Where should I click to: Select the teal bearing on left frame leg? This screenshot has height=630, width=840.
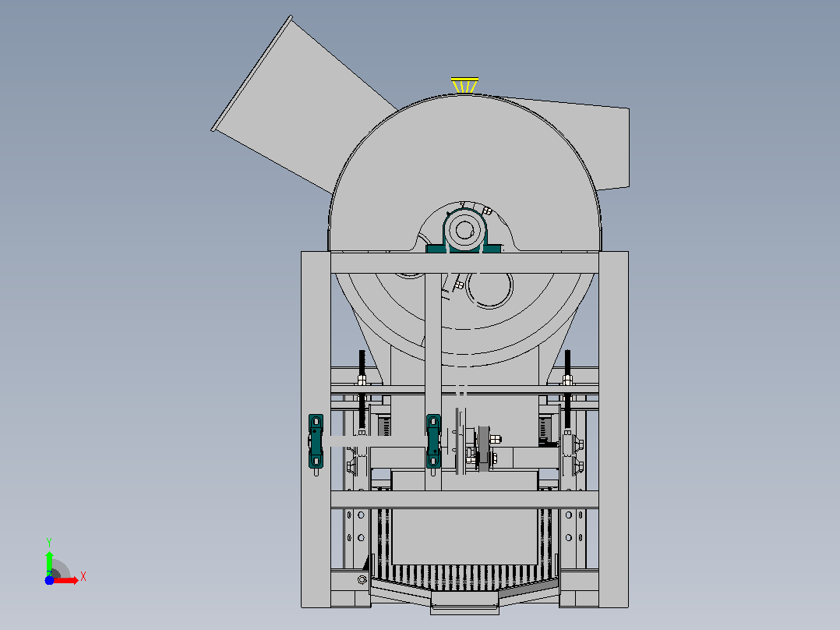pyautogui.click(x=316, y=441)
